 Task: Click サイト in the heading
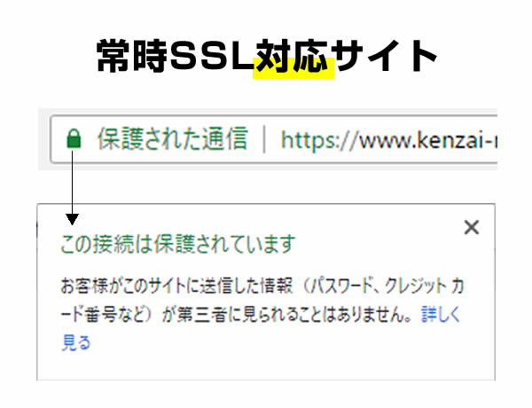click(385, 56)
